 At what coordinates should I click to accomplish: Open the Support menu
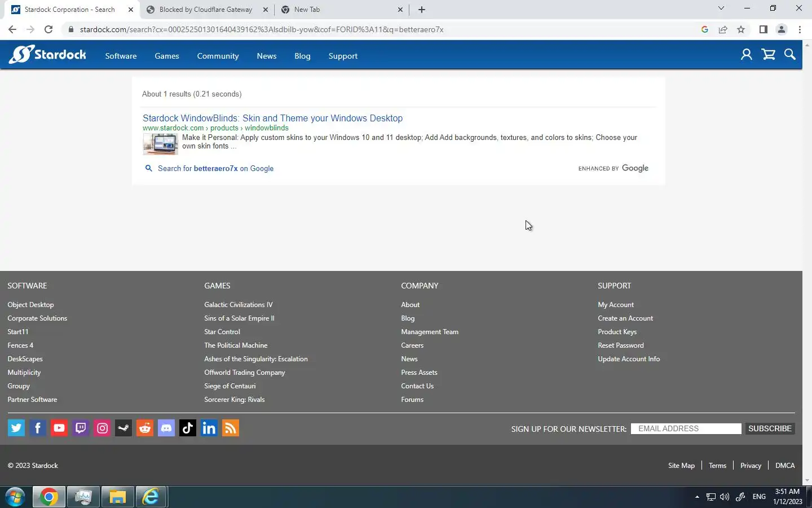(343, 56)
